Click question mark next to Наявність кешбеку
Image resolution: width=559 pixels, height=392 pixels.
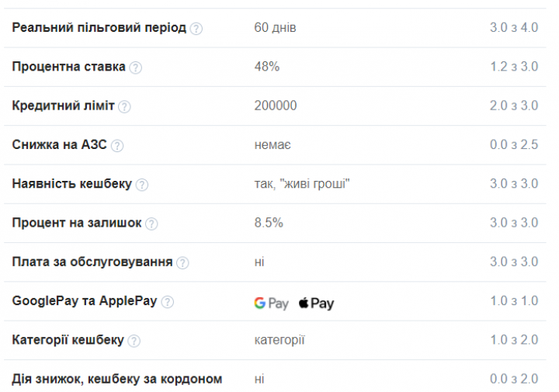coord(142,185)
